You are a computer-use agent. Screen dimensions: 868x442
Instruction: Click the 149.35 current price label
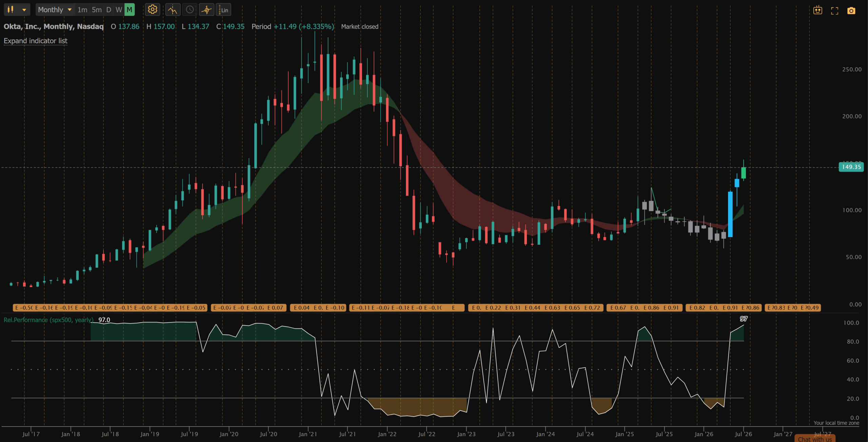pyautogui.click(x=851, y=167)
